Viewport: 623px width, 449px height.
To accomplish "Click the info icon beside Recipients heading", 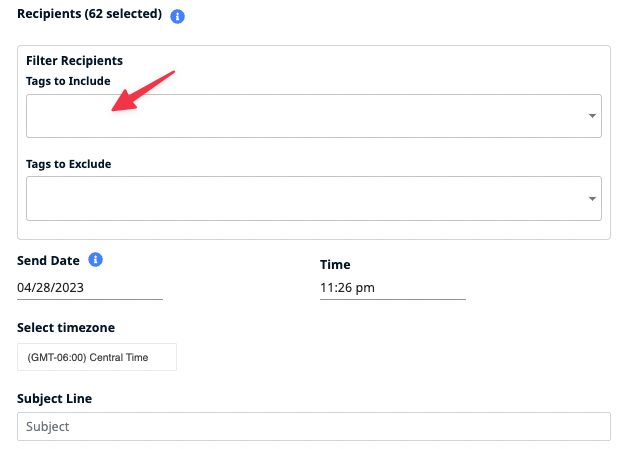I will [177, 16].
